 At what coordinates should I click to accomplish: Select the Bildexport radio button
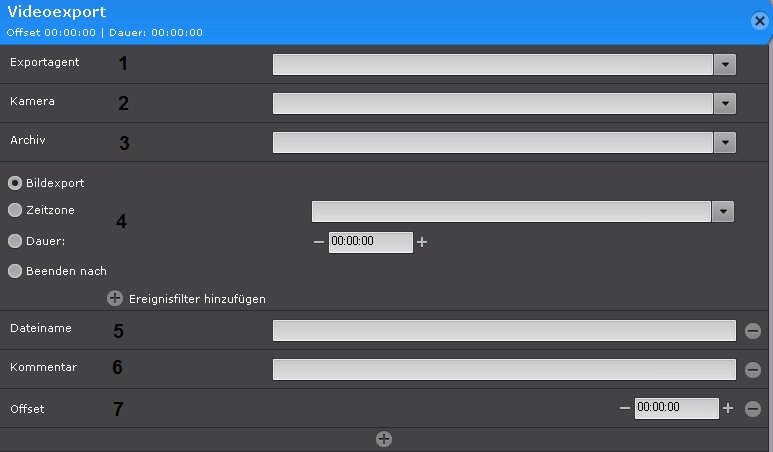pos(15,183)
